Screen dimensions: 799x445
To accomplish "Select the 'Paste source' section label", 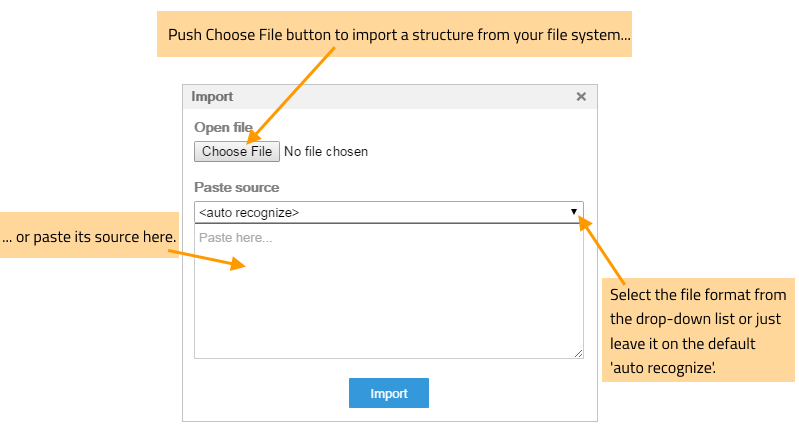I will [236, 187].
